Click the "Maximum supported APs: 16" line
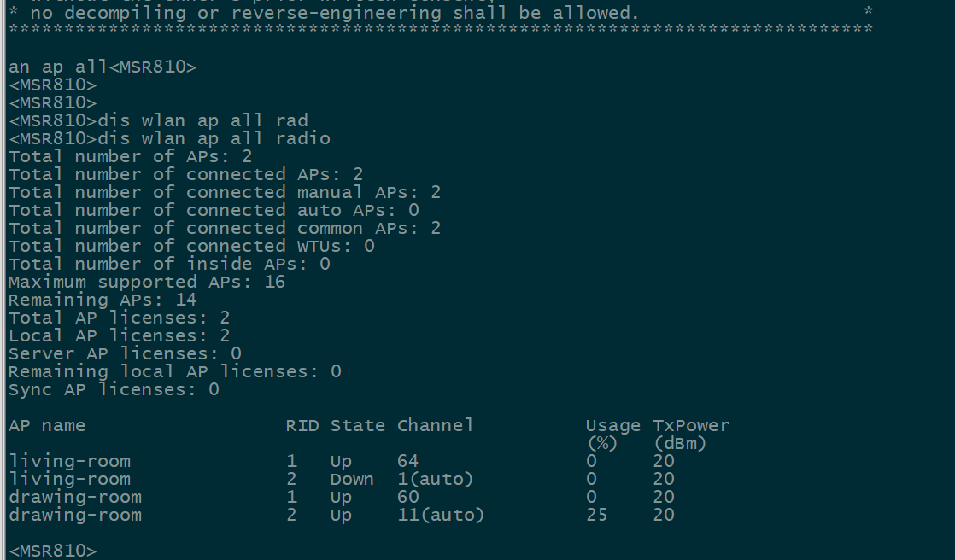The width and height of the screenshot is (955, 560). 146,282
